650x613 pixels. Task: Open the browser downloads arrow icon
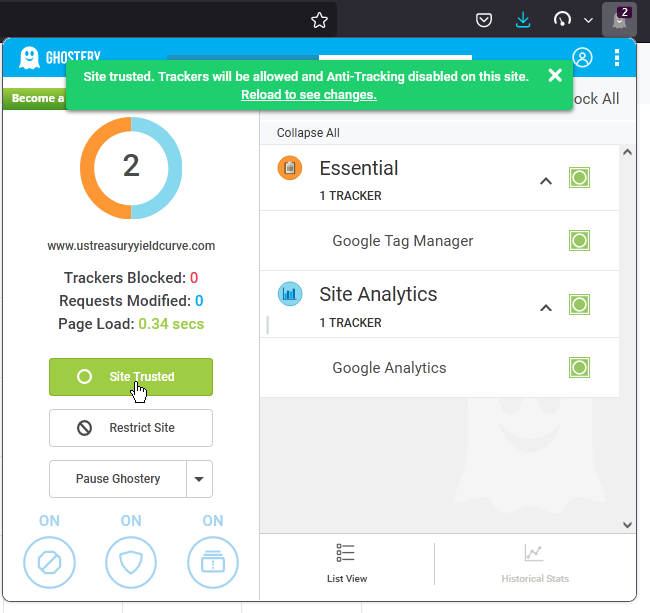click(523, 19)
